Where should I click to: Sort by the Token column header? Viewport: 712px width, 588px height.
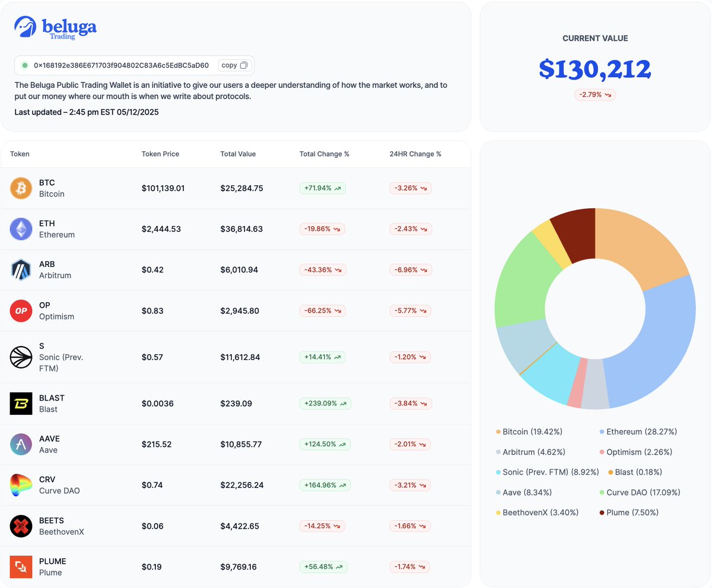point(20,154)
